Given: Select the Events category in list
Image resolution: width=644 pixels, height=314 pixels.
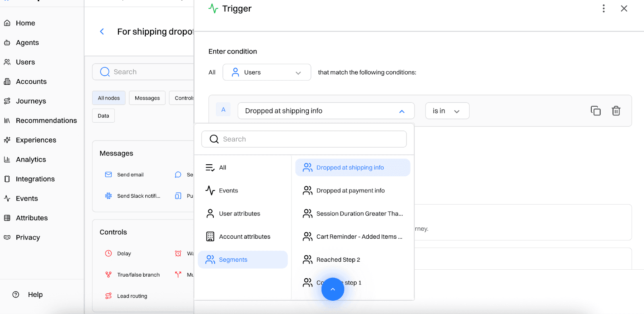Looking at the screenshot, I should (x=228, y=191).
